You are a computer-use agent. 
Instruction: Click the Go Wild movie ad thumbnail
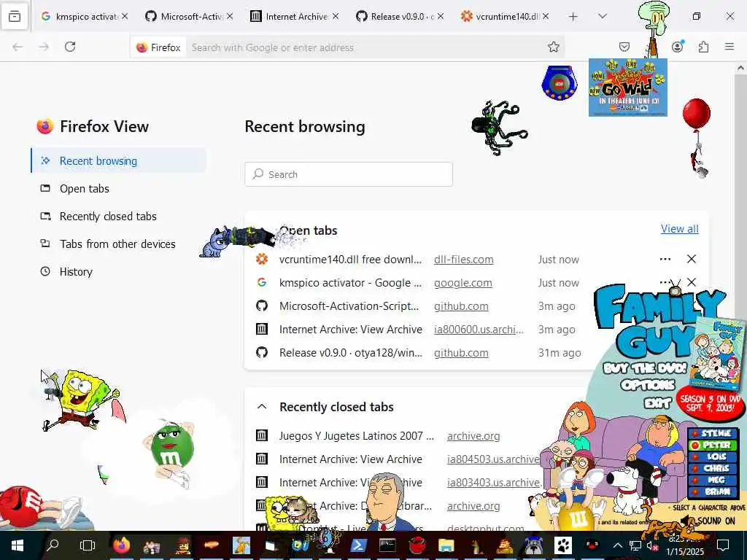pyautogui.click(x=628, y=87)
